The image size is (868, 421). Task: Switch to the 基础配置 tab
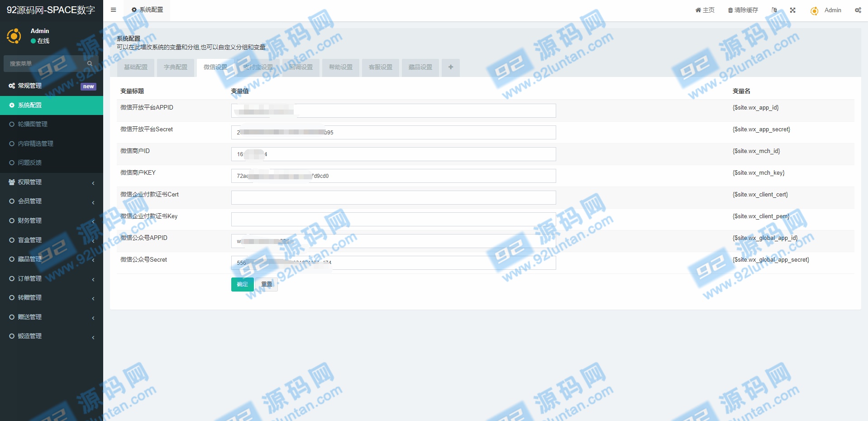click(136, 67)
